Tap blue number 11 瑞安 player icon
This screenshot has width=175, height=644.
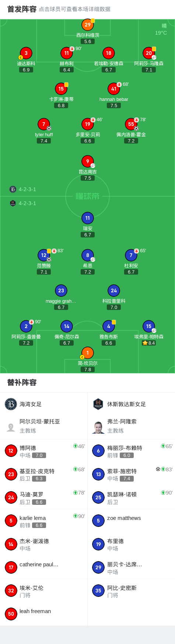[x=88, y=218]
